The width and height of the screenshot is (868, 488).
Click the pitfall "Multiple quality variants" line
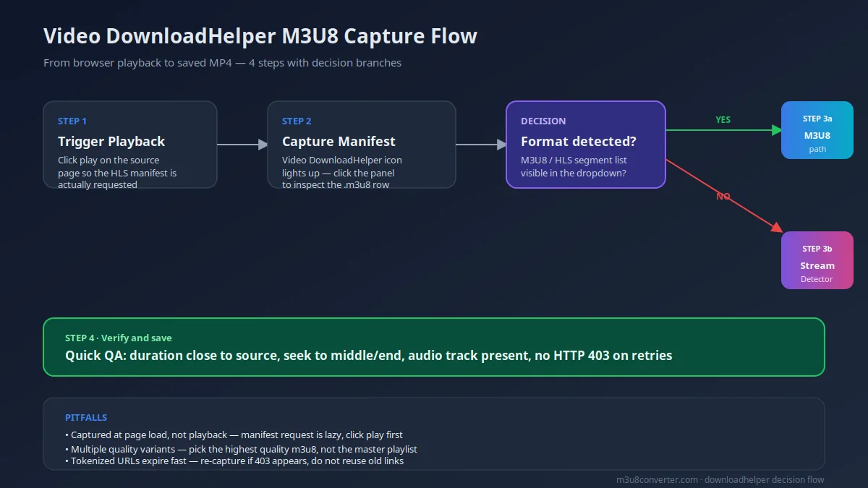[241, 450]
